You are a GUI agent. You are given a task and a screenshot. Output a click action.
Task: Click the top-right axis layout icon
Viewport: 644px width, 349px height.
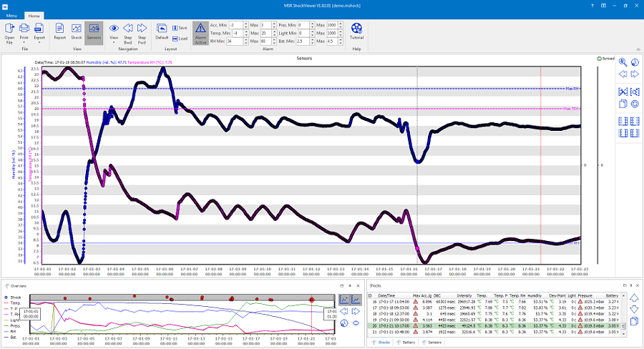(635, 121)
